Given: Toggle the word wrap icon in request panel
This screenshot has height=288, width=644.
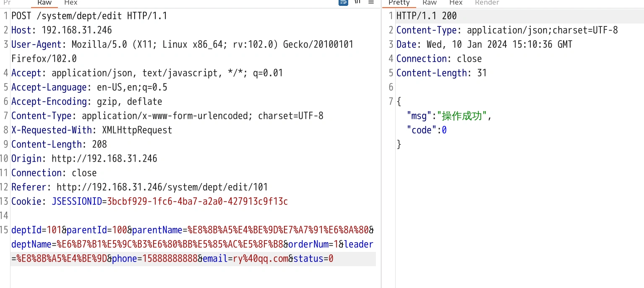Looking at the screenshot, I should (x=343, y=2).
